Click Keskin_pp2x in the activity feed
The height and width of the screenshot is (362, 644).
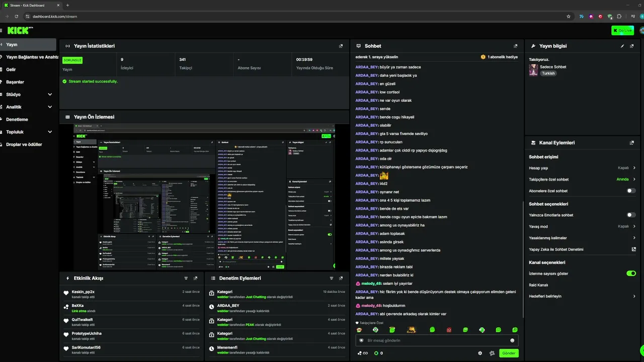click(83, 292)
